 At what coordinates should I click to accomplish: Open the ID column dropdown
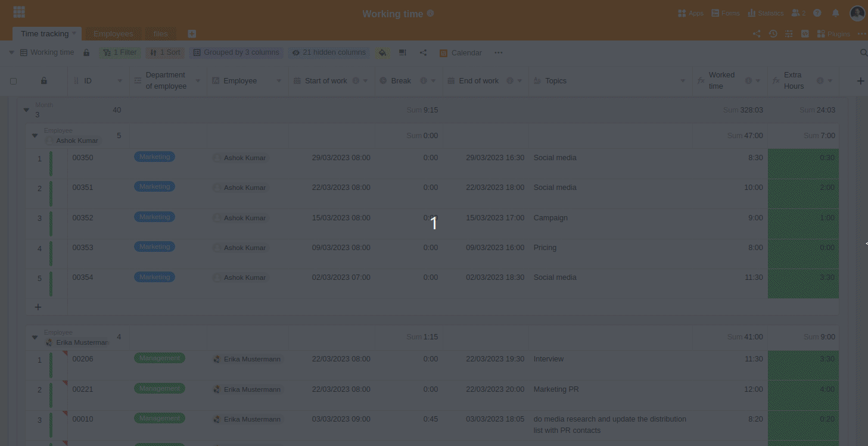point(120,81)
